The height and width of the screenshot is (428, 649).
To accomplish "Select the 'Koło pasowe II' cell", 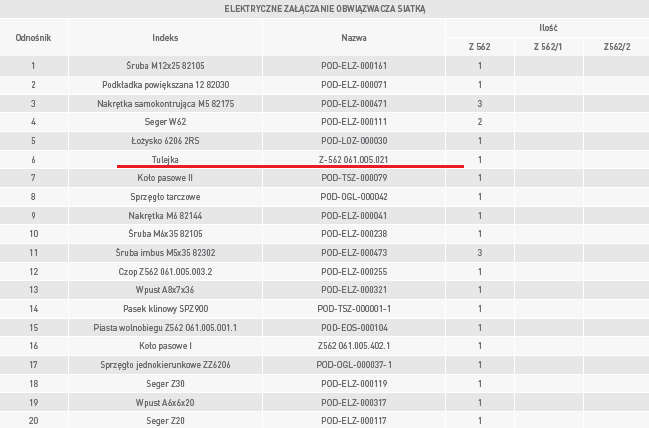I will (x=165, y=178).
